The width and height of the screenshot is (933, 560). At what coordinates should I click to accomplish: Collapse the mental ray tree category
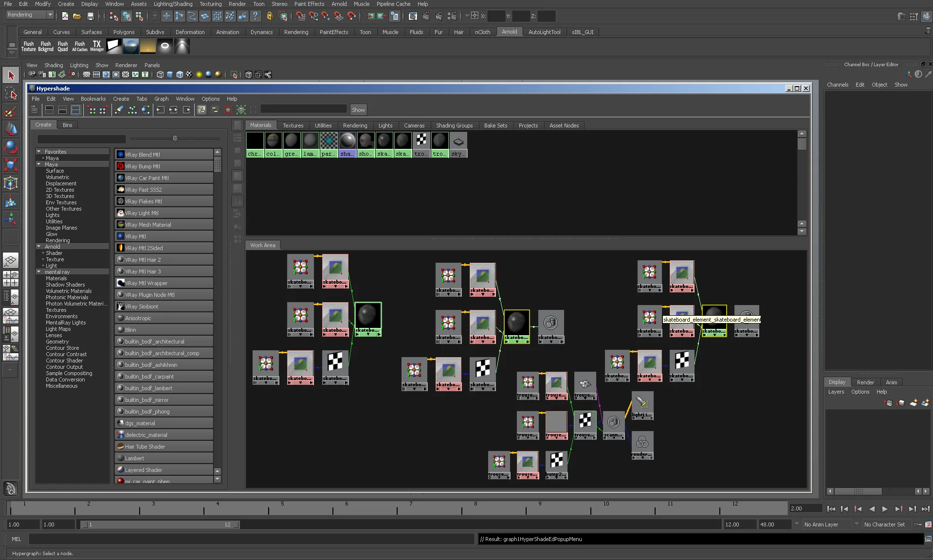coord(39,272)
